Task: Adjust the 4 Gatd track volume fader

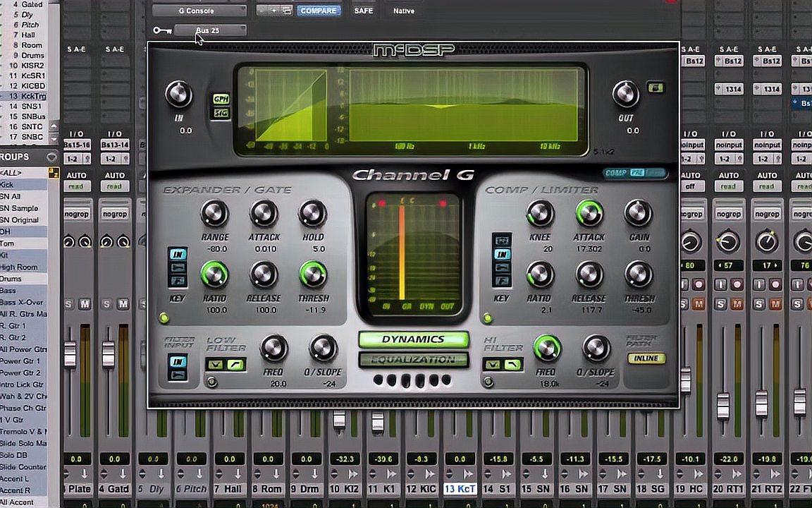Action: [108, 355]
